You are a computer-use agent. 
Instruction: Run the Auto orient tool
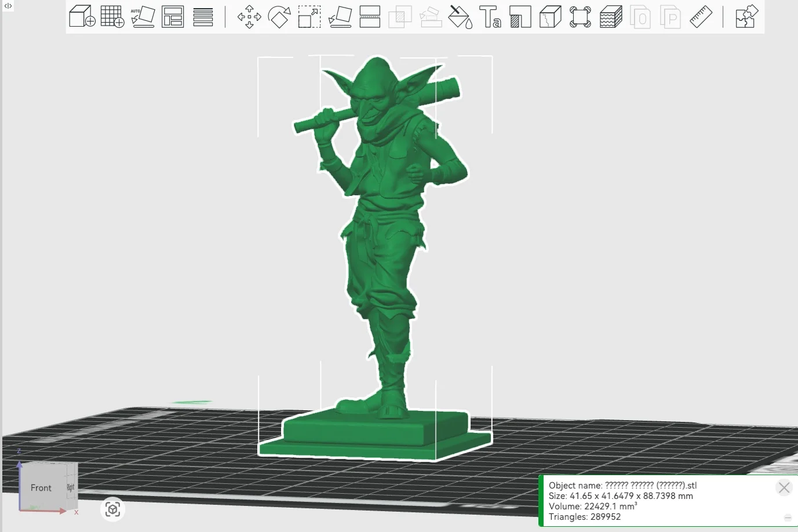[143, 16]
